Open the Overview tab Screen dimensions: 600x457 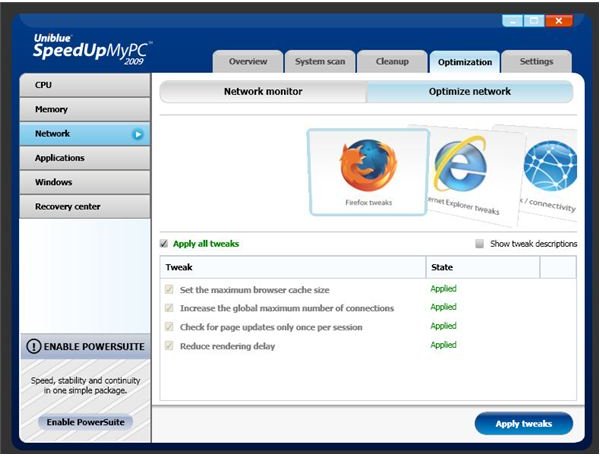[x=248, y=62]
